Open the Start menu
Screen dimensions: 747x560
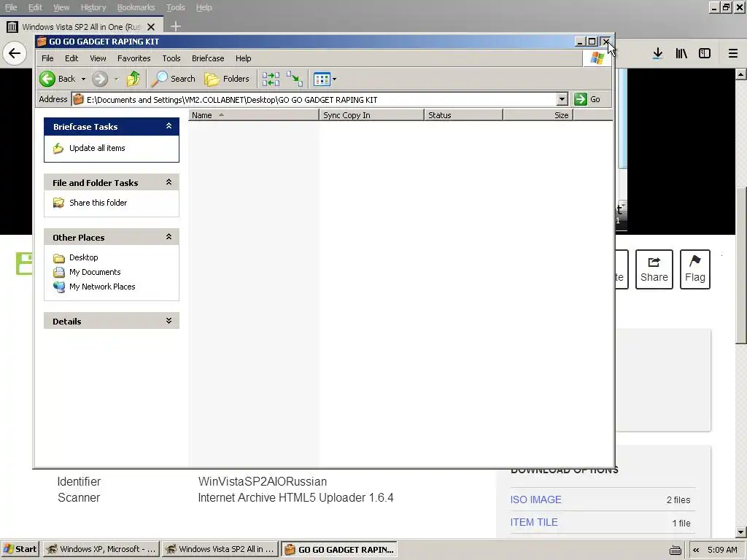pos(20,549)
